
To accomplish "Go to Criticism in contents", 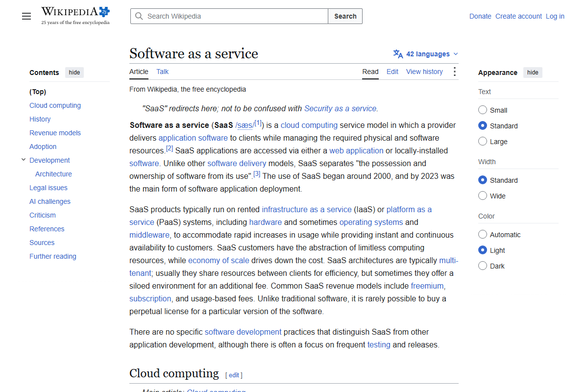I will (x=43, y=215).
